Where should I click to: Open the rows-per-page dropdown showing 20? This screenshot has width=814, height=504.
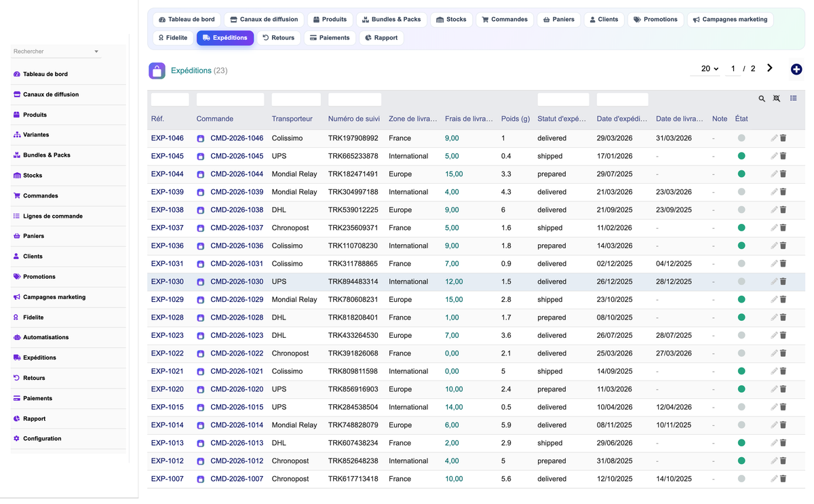[705, 69]
